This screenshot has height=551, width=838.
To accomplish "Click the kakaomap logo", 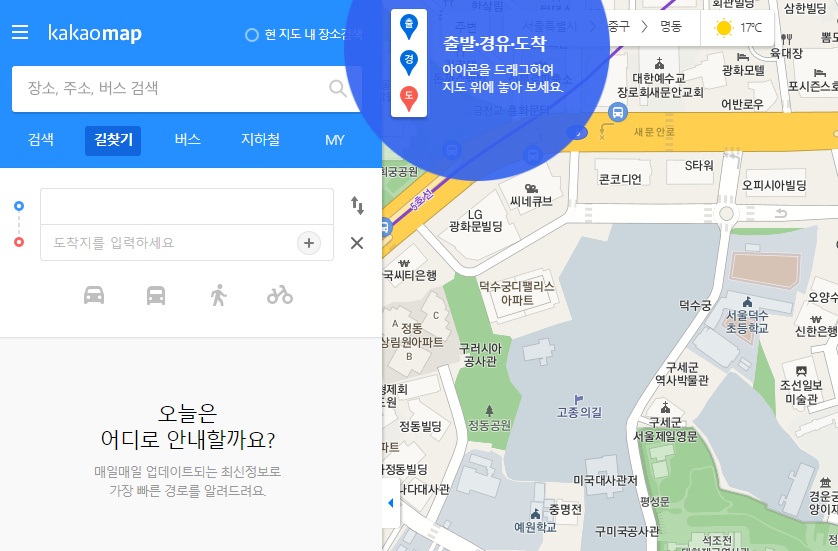I will coord(95,33).
